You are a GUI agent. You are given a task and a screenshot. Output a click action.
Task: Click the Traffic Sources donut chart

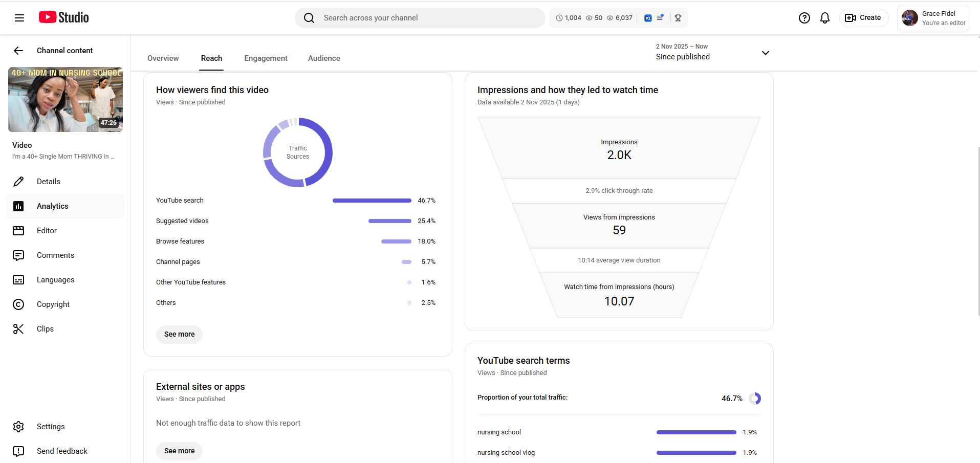coord(298,152)
